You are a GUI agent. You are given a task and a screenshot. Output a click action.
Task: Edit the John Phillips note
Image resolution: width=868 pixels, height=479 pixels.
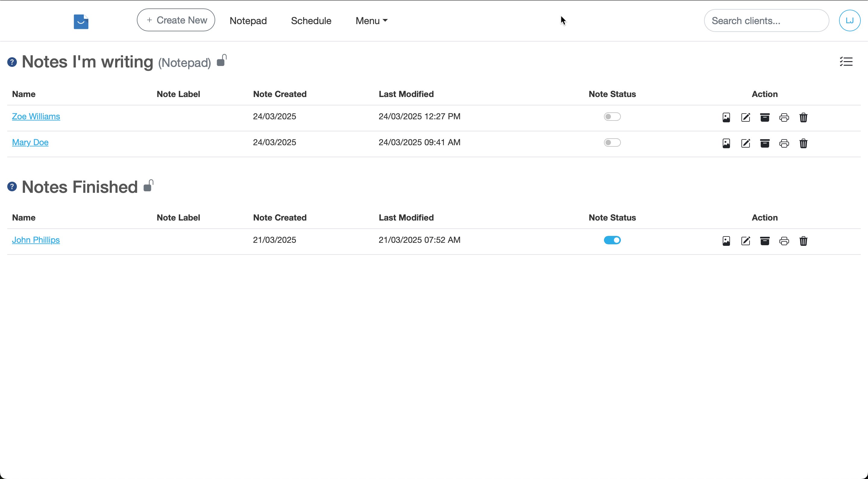[x=746, y=241]
